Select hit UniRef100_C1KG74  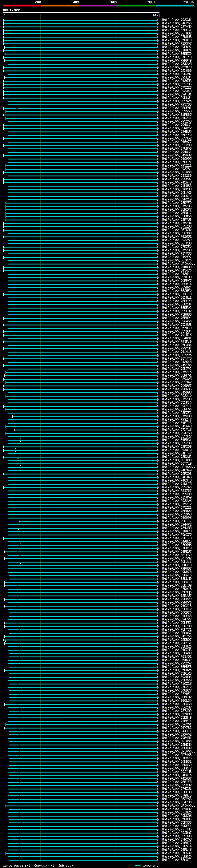coord(177,50)
